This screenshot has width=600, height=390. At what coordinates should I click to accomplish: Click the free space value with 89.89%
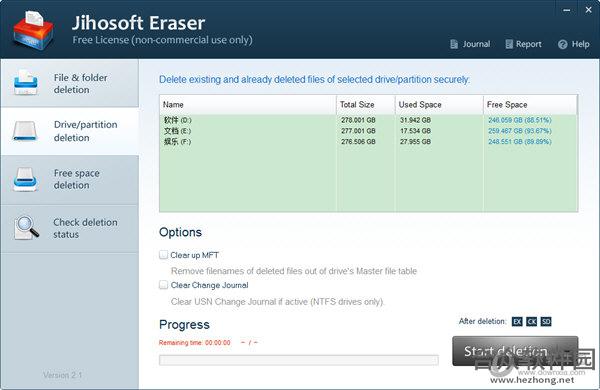(520, 142)
